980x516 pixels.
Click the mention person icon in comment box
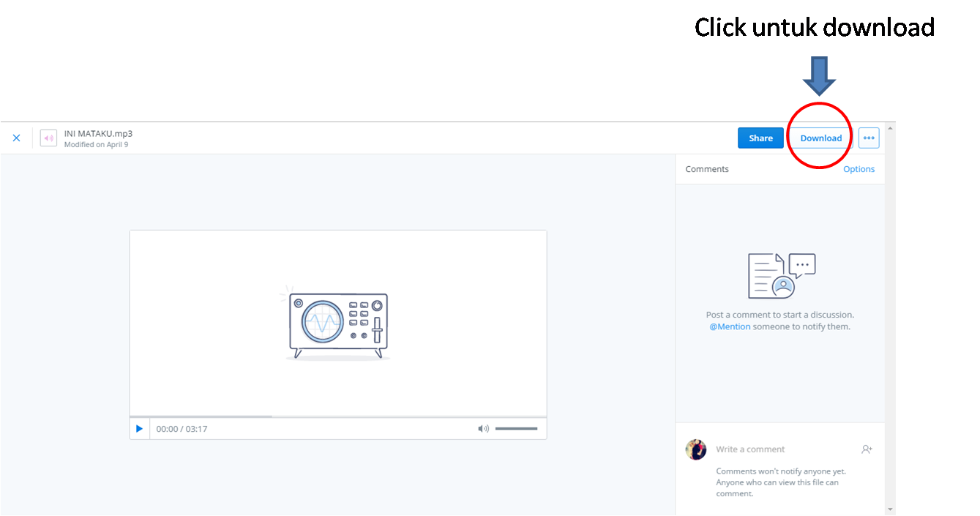[867, 449]
